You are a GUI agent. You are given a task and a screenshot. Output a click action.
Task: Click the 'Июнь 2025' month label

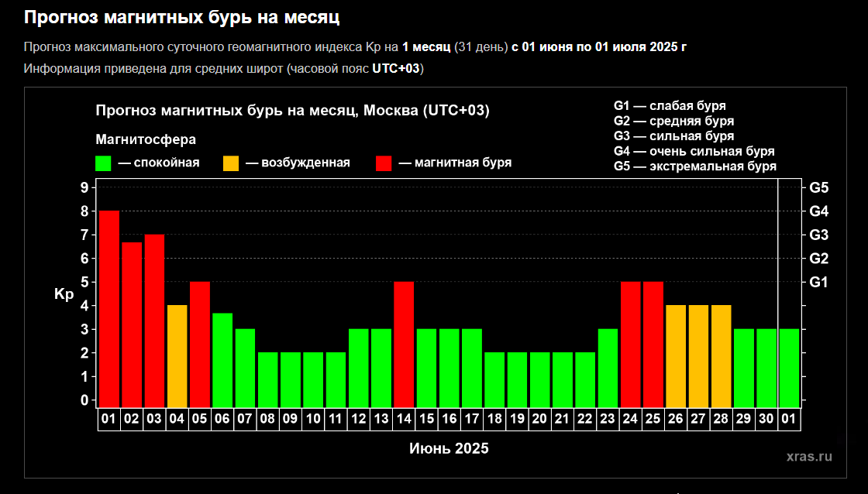(x=449, y=448)
